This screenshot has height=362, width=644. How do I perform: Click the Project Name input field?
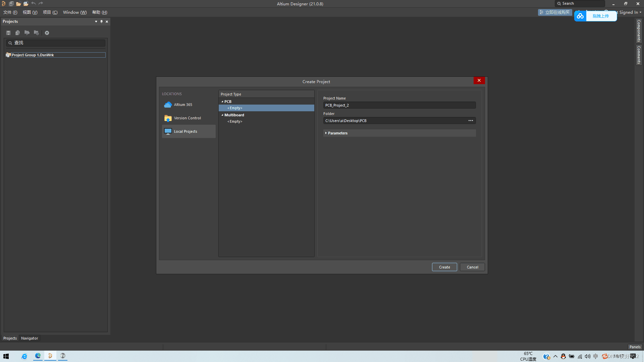399,105
